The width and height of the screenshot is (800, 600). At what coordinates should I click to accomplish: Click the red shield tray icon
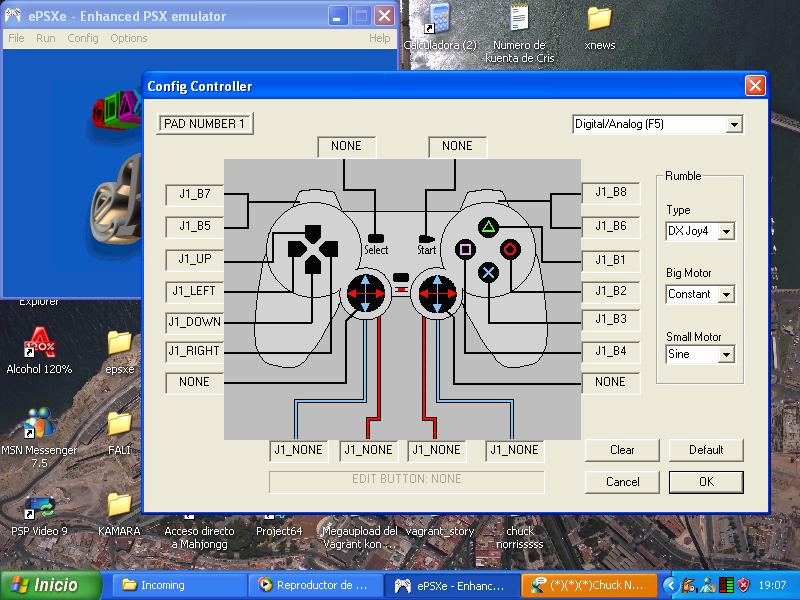click(744, 585)
